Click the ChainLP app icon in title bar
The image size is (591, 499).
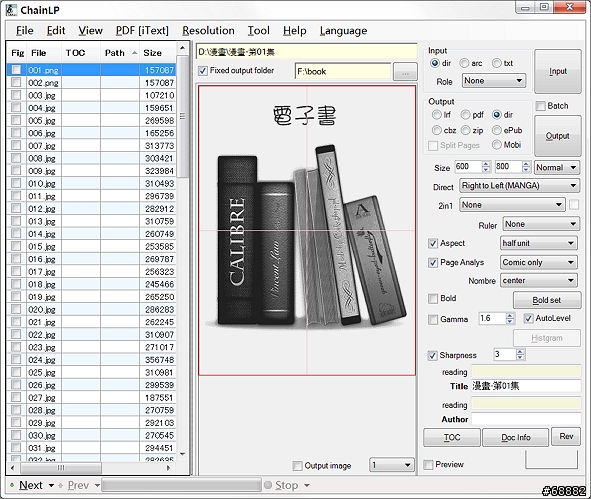11,10
